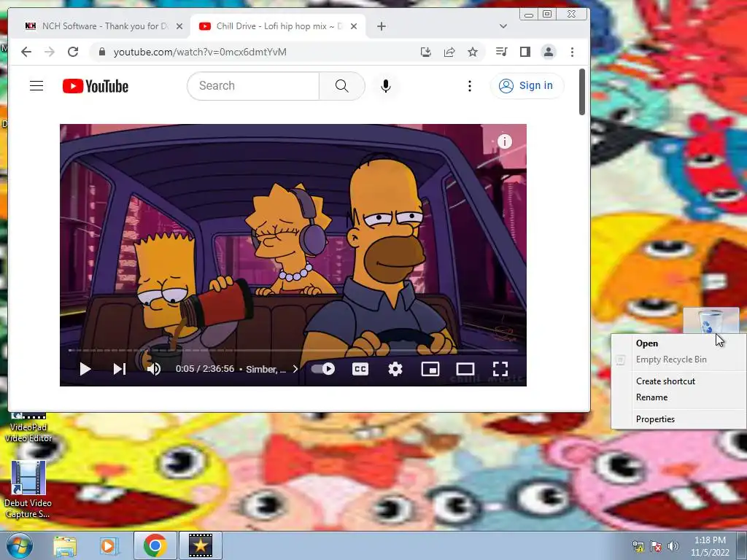Click the page vertical scrollbar
The height and width of the screenshot is (560, 747).
582,92
